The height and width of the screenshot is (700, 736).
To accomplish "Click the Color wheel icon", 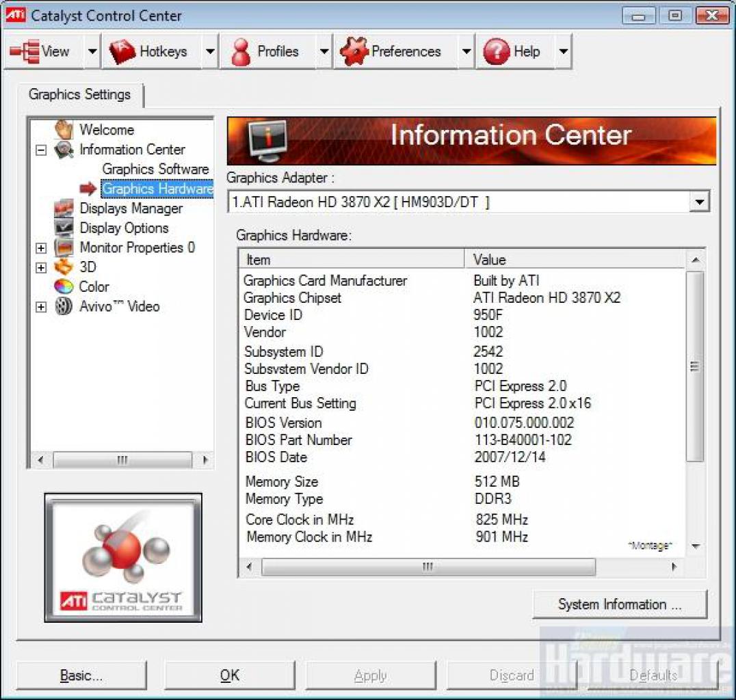I will (x=64, y=286).
